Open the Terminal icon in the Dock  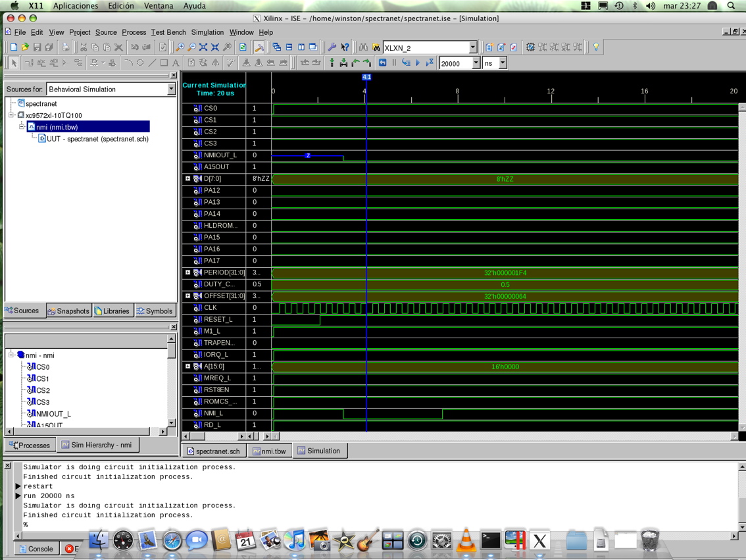[x=491, y=540]
